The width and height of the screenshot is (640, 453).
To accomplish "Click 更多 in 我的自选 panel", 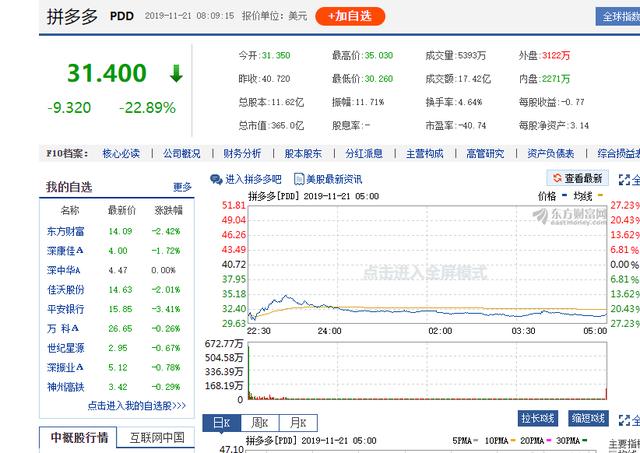I will 182,187.
